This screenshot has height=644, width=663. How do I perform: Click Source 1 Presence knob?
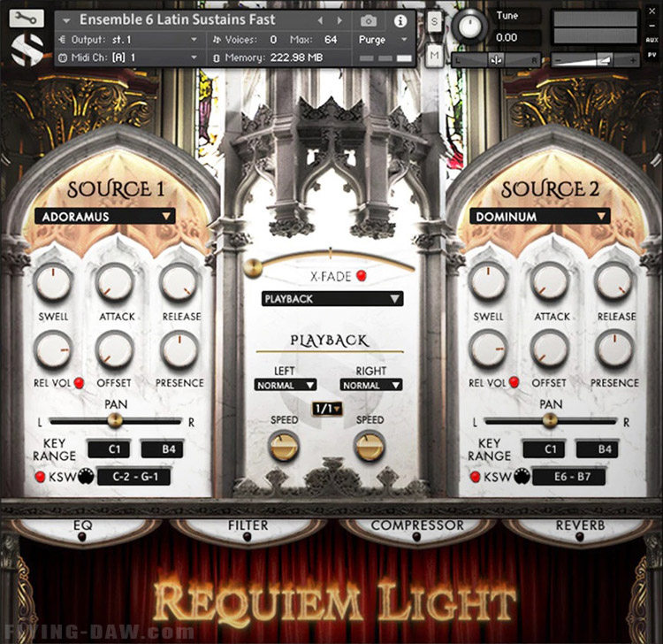click(179, 349)
